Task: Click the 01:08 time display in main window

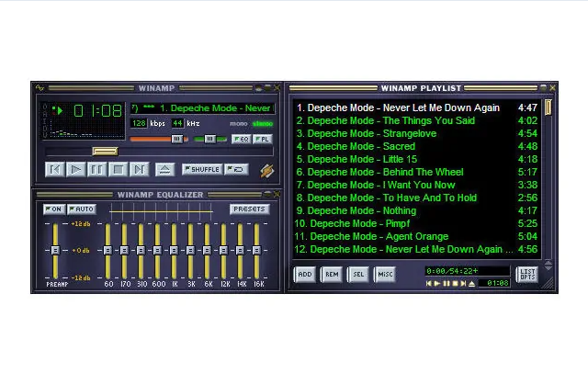Action: [98, 110]
